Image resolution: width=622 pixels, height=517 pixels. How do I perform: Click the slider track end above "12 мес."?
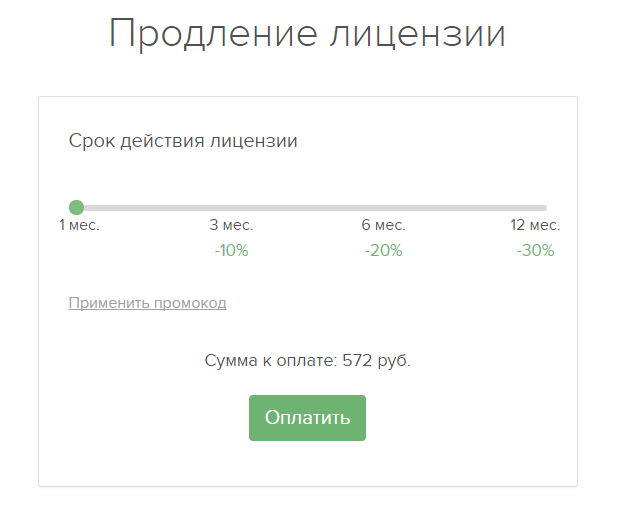tap(542, 207)
